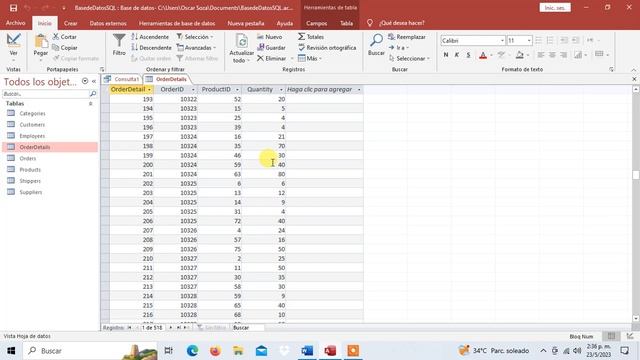Toggle italic (K) formatting
This screenshot has height=360, width=640.
click(x=457, y=55)
